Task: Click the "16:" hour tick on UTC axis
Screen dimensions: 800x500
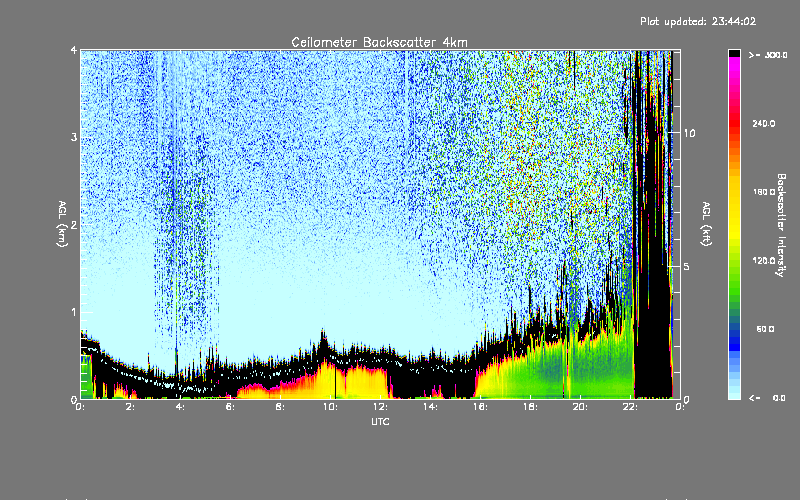Action: click(480, 407)
